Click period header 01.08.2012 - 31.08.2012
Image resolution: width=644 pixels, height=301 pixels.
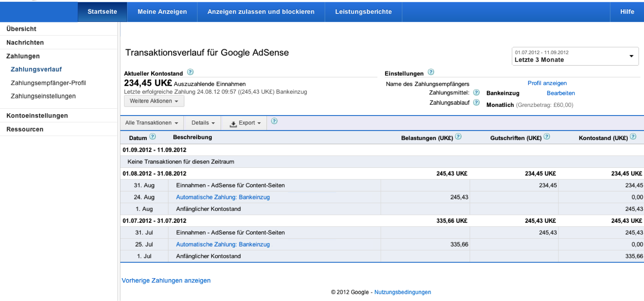click(154, 174)
